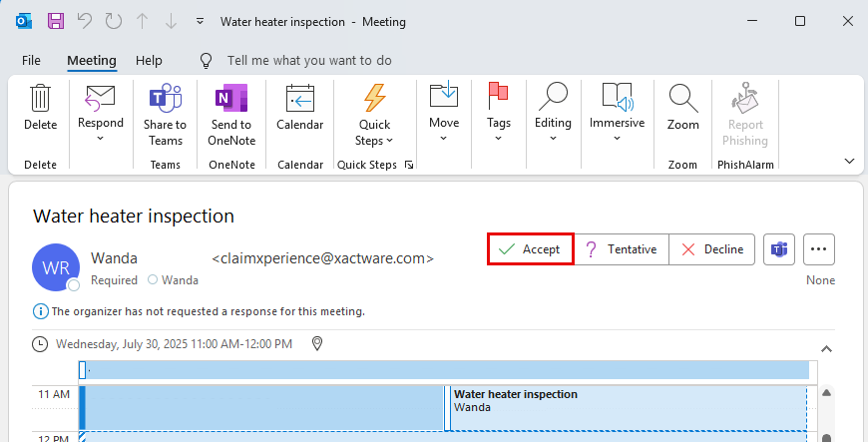This screenshot has height=442, width=868.
Task: Click the 'Water heater inspection' subject heading
Action: click(134, 217)
